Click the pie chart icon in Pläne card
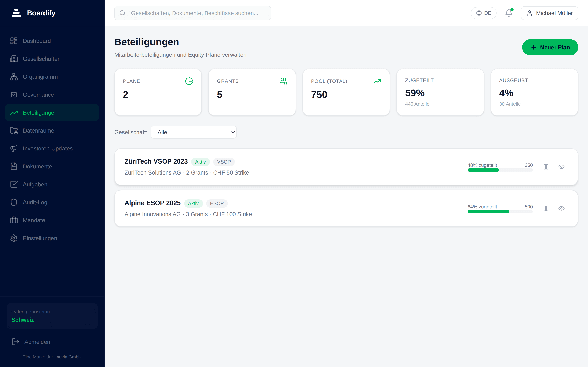 (189, 81)
